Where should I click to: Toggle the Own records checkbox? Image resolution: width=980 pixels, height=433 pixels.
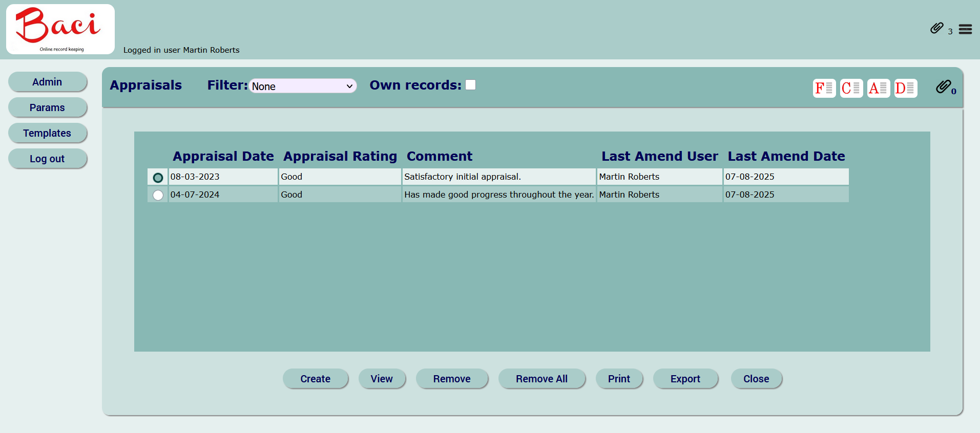[x=470, y=85]
